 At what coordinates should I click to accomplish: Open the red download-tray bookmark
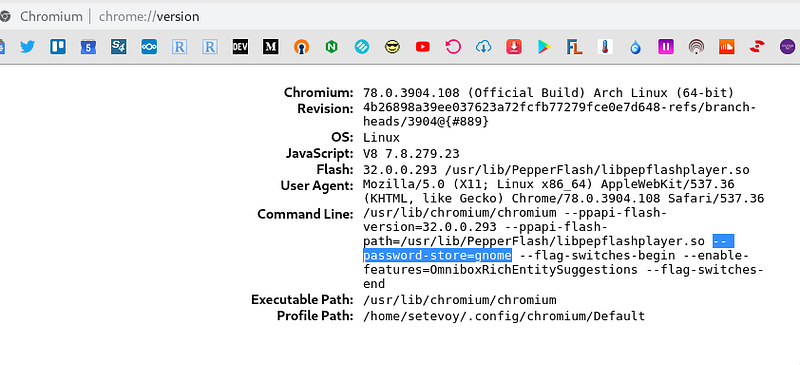click(x=514, y=47)
